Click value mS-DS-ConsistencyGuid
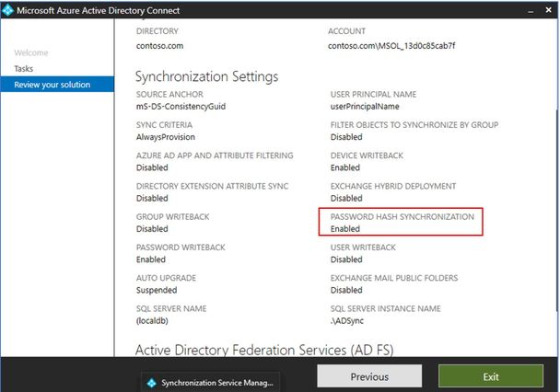Image resolution: width=560 pixels, height=392 pixels. pyautogui.click(x=181, y=107)
